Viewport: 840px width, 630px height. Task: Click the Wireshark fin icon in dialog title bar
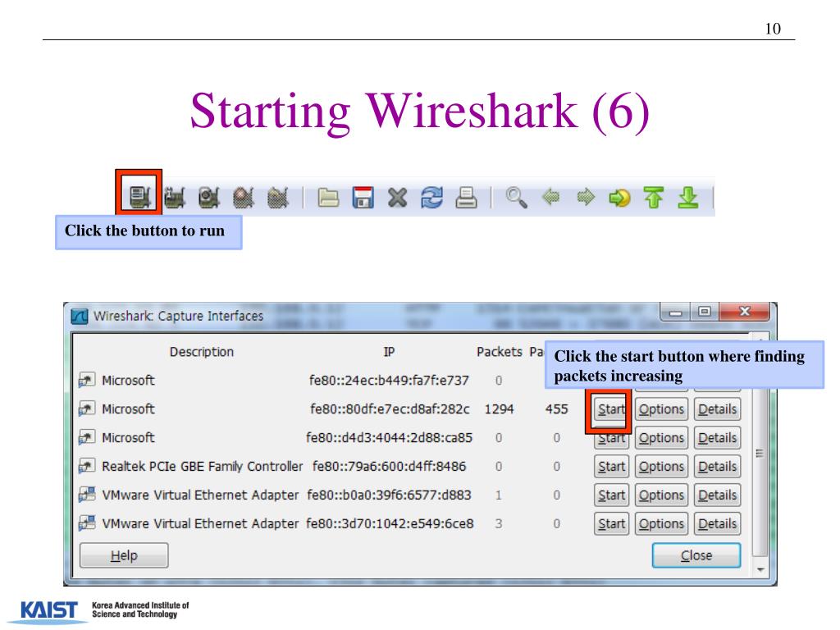coord(80,316)
